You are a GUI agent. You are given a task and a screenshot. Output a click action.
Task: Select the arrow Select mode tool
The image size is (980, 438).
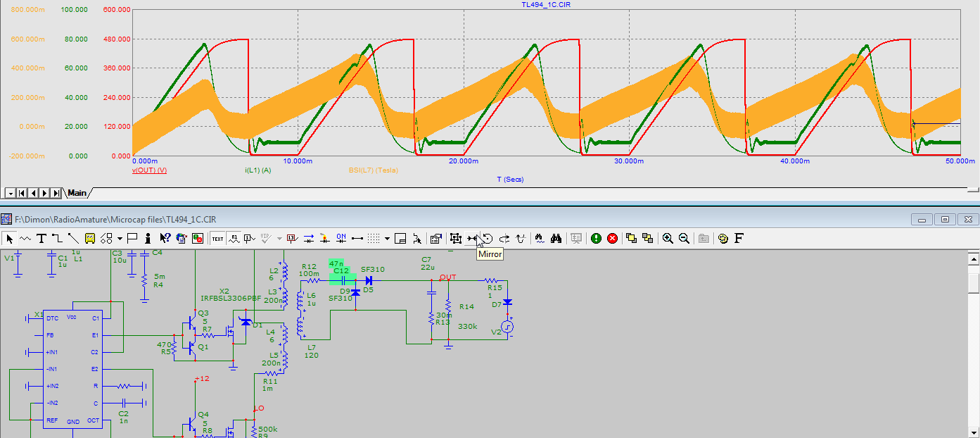(10, 239)
